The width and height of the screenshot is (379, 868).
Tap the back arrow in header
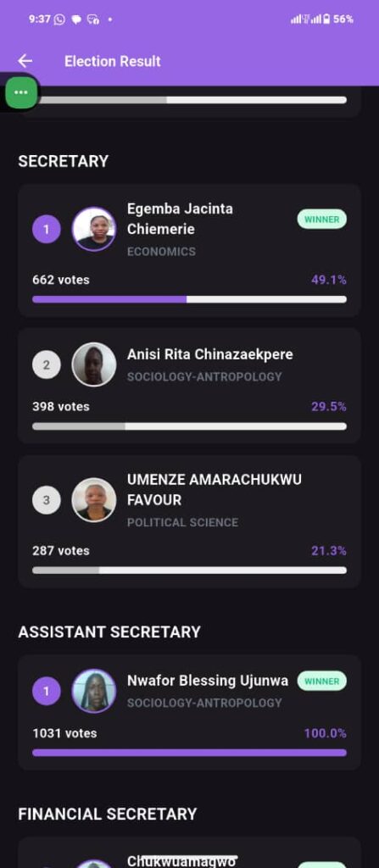click(x=25, y=61)
